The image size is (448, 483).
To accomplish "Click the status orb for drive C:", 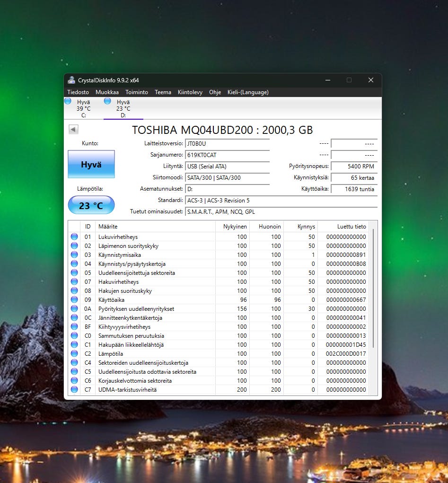I will pos(68,101).
